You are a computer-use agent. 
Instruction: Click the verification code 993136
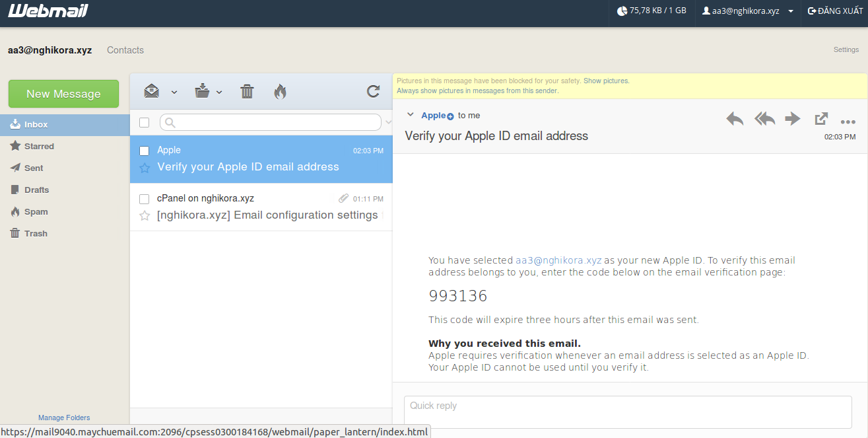click(458, 296)
